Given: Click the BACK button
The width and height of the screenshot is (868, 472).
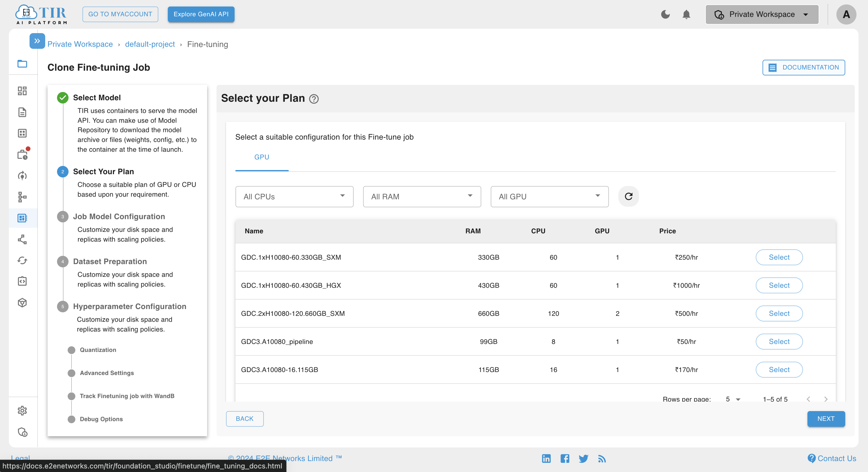Looking at the screenshot, I should pyautogui.click(x=245, y=419).
